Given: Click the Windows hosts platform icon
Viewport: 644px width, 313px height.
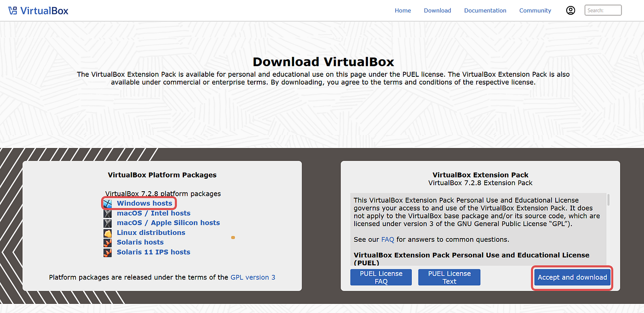Looking at the screenshot, I should [x=108, y=203].
